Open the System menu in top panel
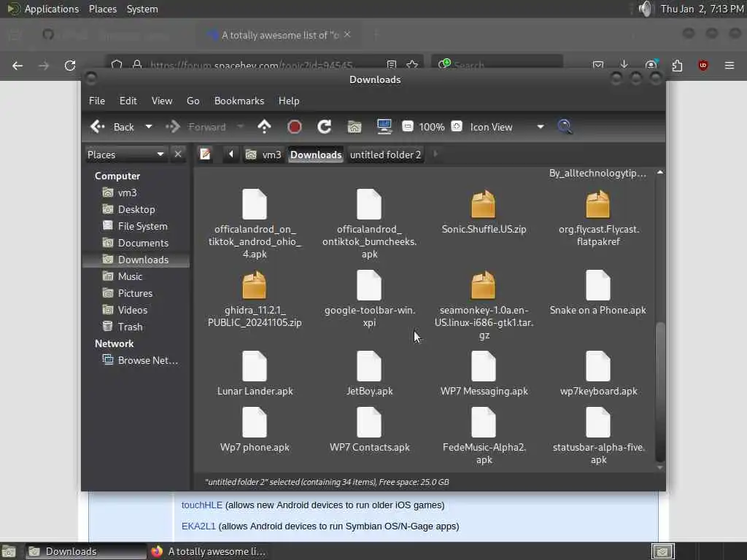 click(x=142, y=9)
